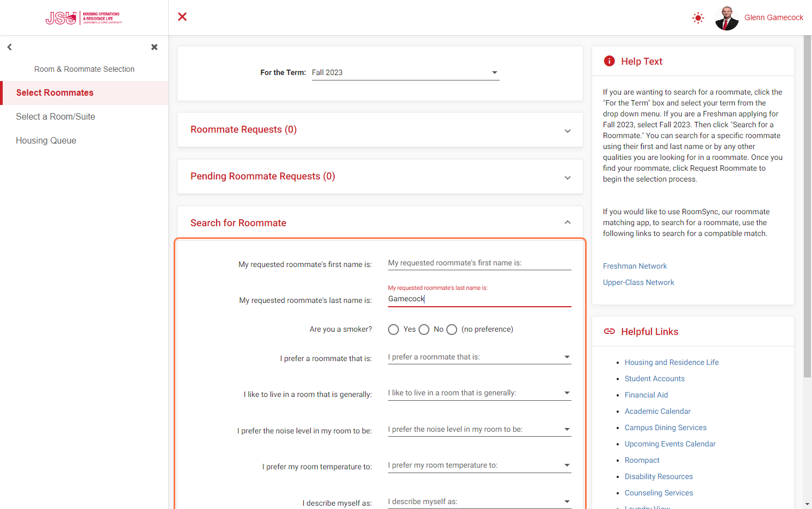
Task: Open Housing and Residence Life link
Action: (x=672, y=362)
